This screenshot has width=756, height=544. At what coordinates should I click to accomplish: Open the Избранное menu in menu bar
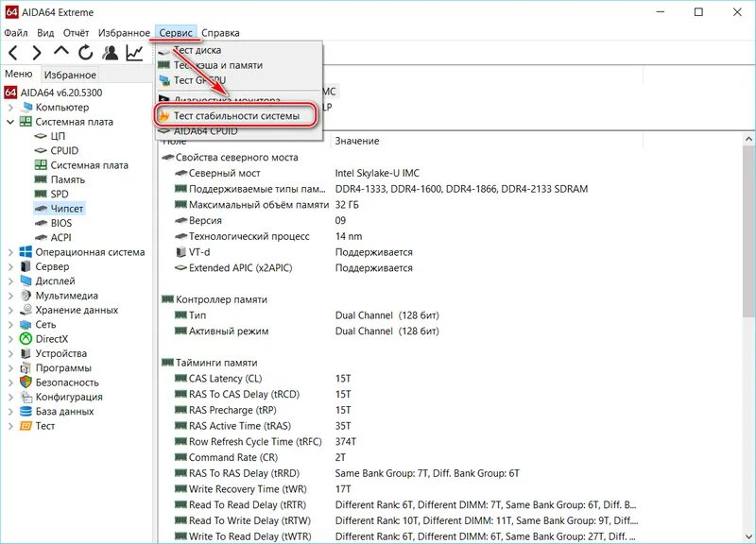pyautogui.click(x=124, y=33)
